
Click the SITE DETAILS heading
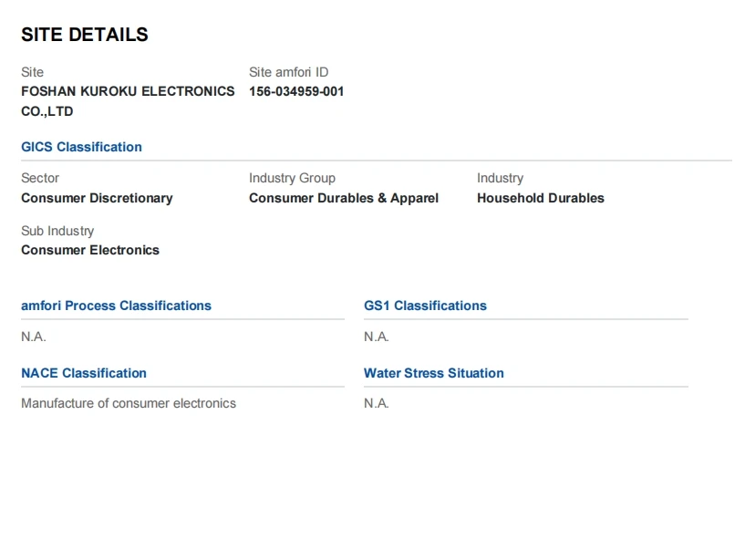[x=84, y=35]
